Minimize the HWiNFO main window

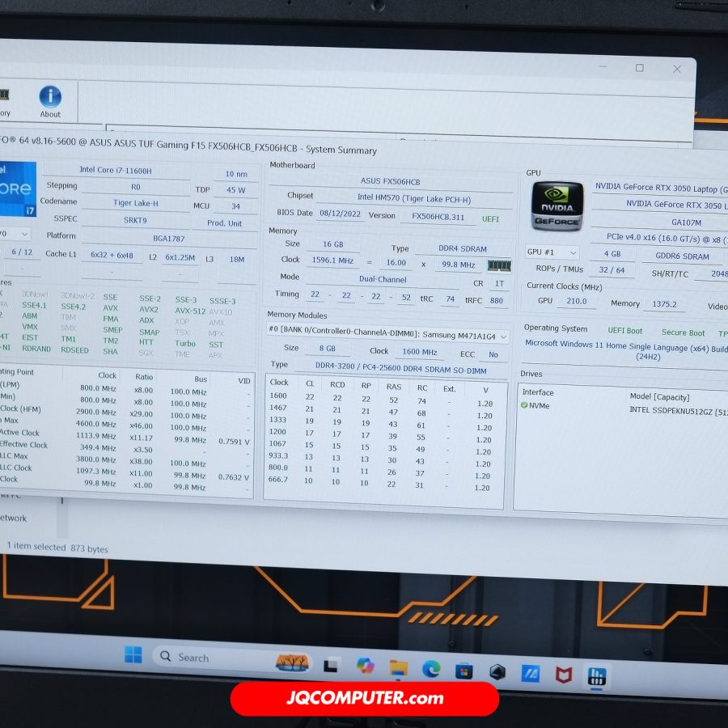603,67
